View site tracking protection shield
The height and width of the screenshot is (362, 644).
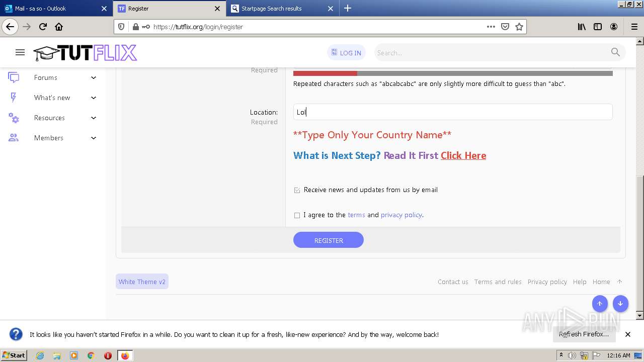pos(121,27)
